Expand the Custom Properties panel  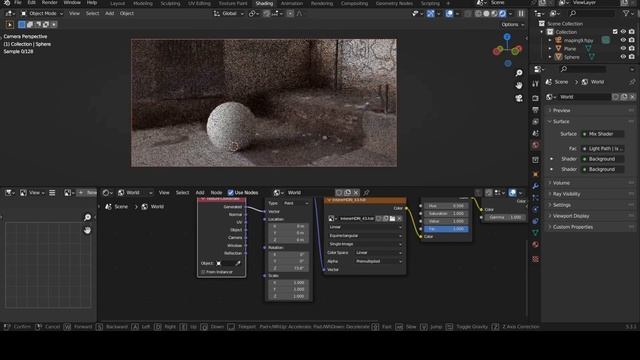click(x=590, y=227)
